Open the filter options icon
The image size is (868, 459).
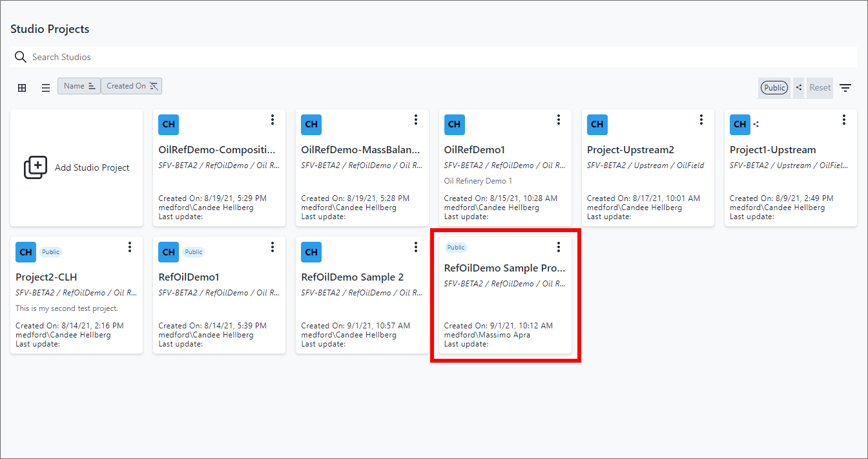(845, 88)
